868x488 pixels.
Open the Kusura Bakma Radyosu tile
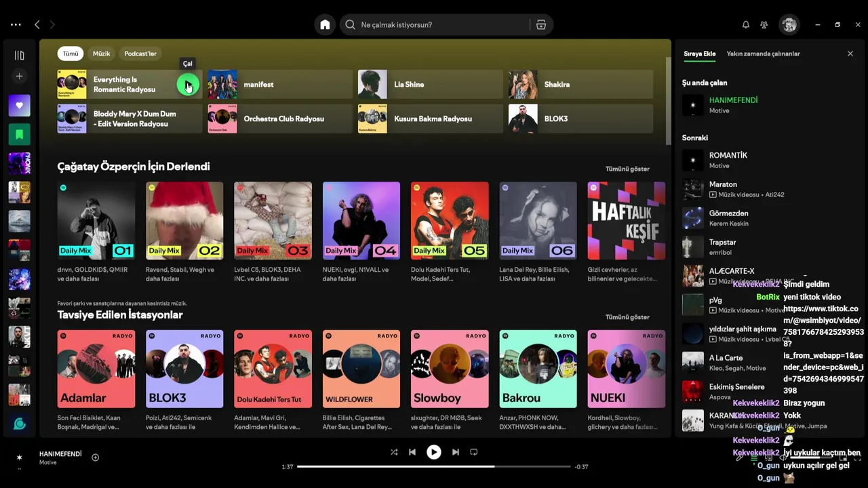point(431,119)
